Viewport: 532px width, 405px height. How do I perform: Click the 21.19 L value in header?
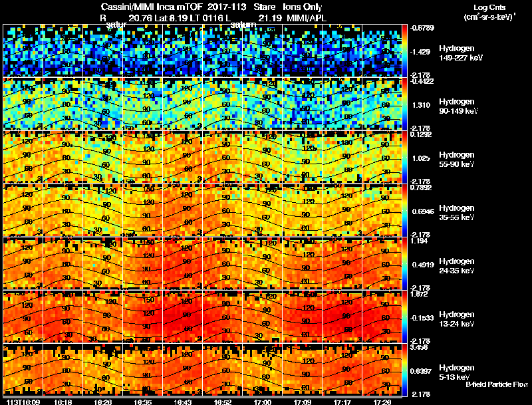(270, 18)
